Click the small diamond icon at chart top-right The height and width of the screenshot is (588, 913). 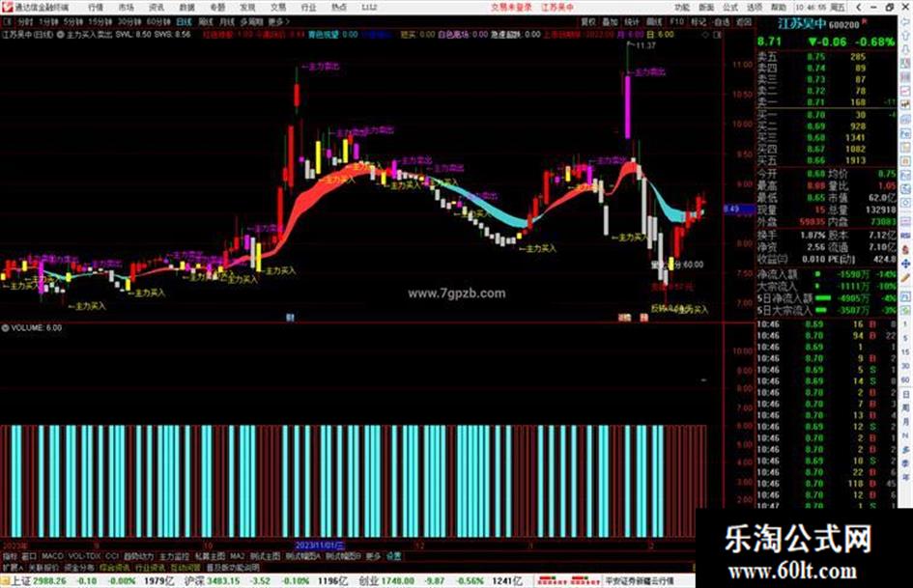705,35
